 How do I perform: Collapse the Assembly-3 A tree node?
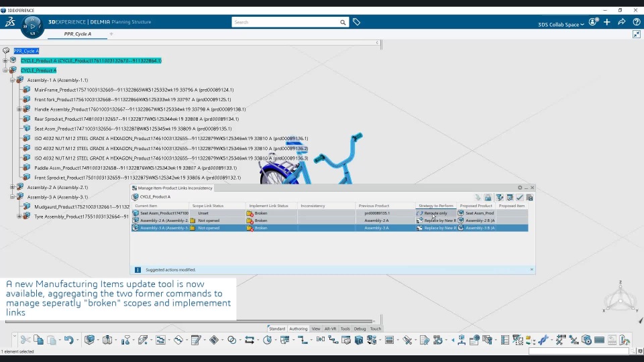coord(12,197)
